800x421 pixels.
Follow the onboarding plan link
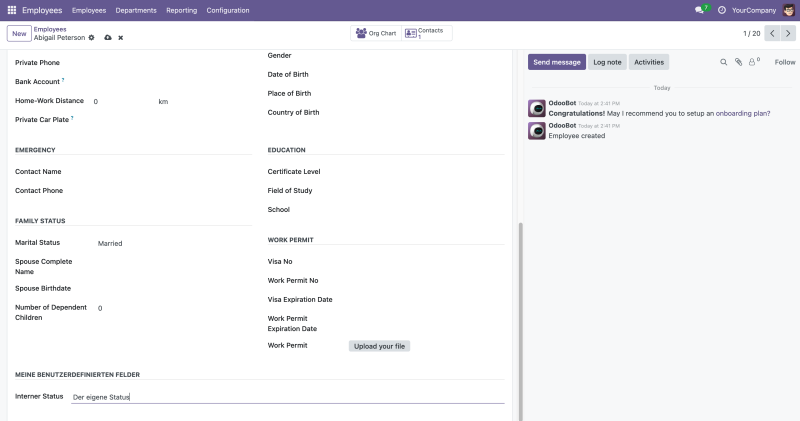(743, 113)
